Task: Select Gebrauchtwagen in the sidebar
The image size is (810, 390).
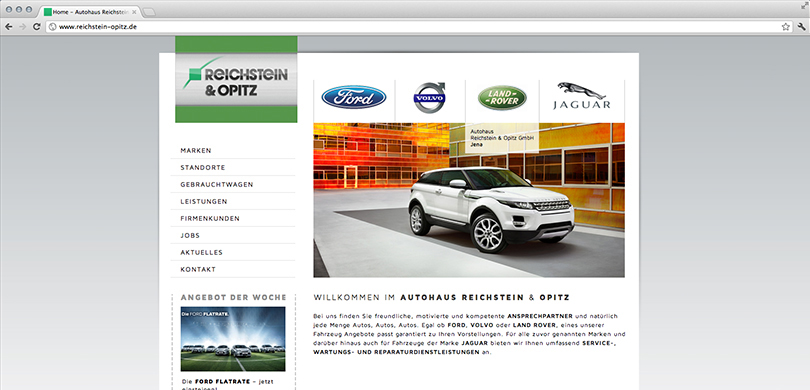Action: tap(232, 184)
